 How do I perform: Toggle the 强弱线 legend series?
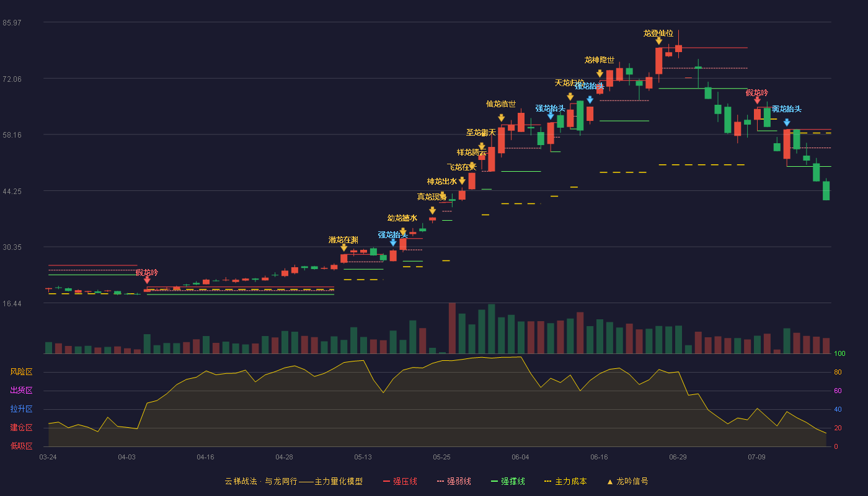click(x=454, y=481)
